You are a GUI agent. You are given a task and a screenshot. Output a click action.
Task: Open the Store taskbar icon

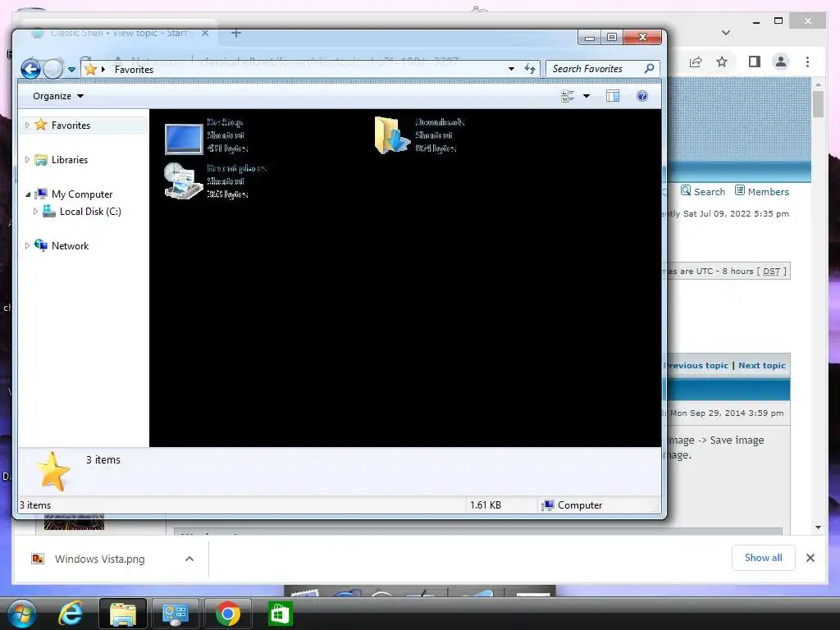pos(281,614)
